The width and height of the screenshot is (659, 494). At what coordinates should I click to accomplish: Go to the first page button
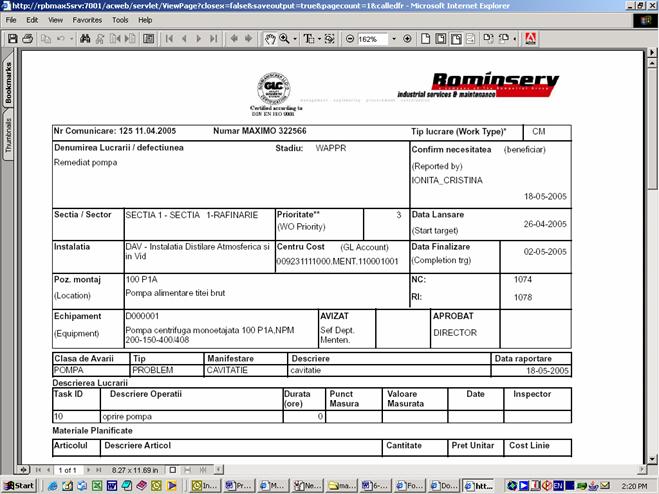coord(169,39)
